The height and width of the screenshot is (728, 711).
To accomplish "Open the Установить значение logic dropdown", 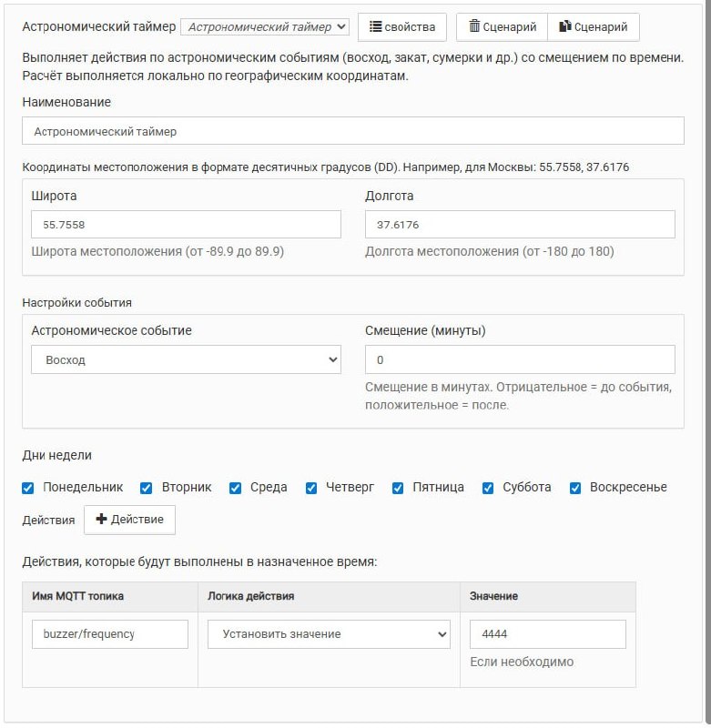I will (329, 633).
